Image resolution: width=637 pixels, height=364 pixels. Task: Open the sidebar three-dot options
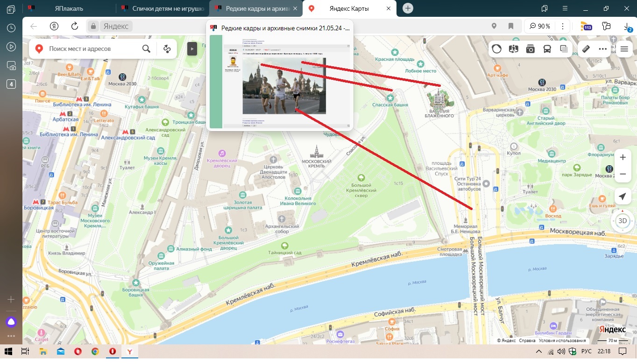11,336
